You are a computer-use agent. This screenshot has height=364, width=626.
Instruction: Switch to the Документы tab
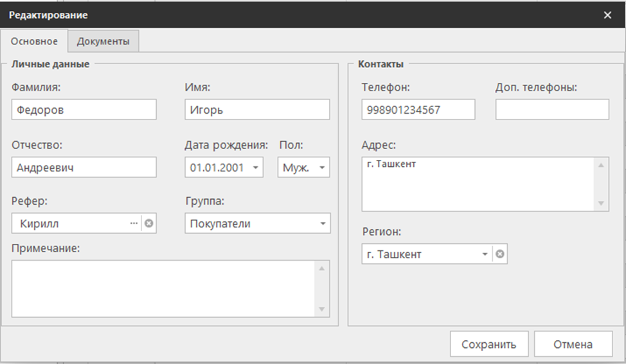click(103, 42)
